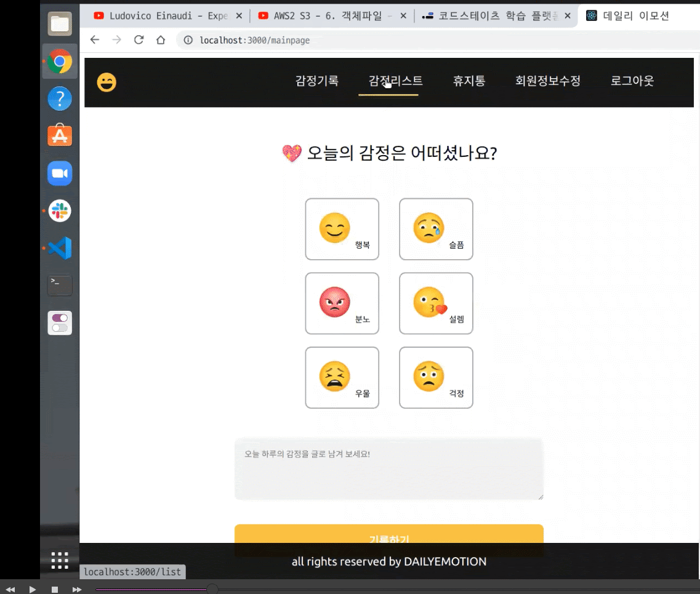Select the 설렘 excited emotion card

436,303
